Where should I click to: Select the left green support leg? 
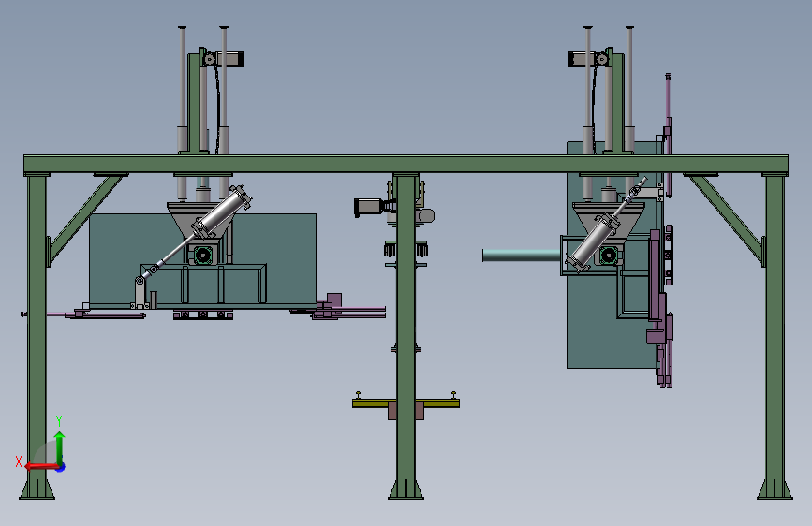[37, 337]
